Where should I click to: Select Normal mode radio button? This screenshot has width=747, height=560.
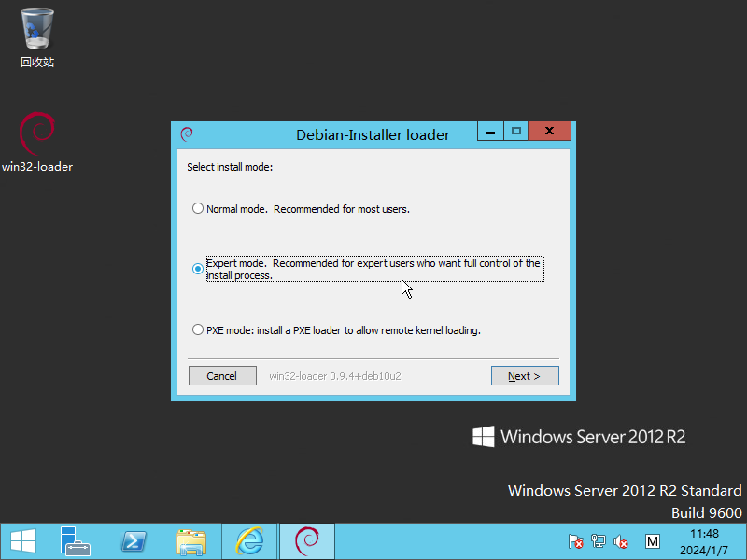[198, 208]
